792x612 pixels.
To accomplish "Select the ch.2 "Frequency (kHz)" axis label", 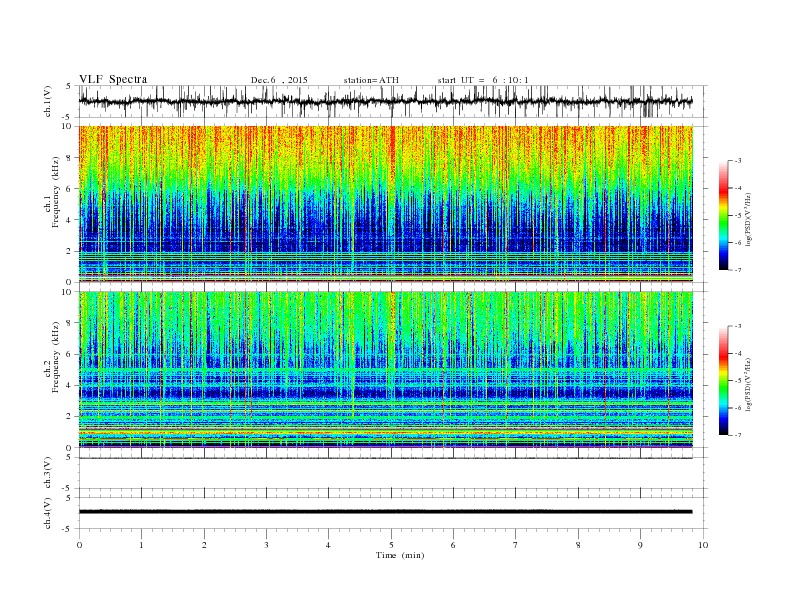I will tap(56, 357).
